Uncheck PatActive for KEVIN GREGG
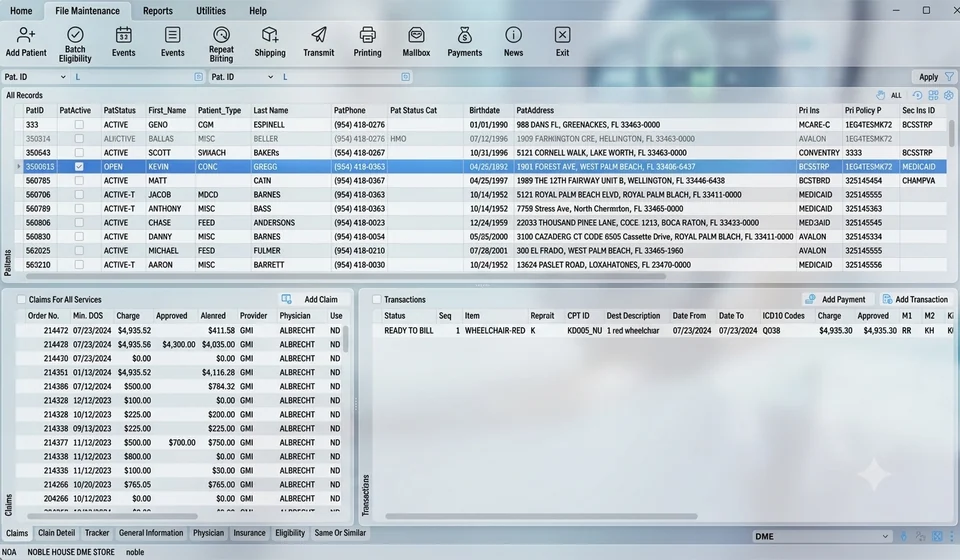This screenshot has width=960, height=560. pos(79,166)
